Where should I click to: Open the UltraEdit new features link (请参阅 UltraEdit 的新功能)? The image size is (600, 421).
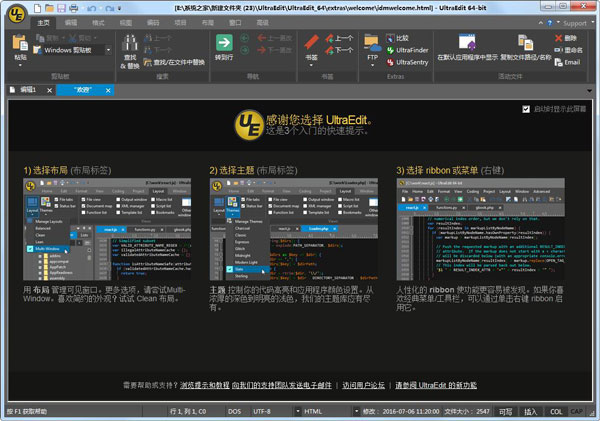(x=436, y=385)
